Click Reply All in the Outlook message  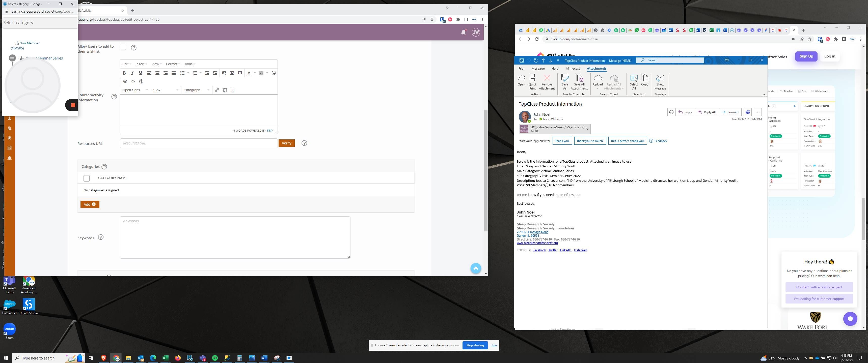click(707, 112)
